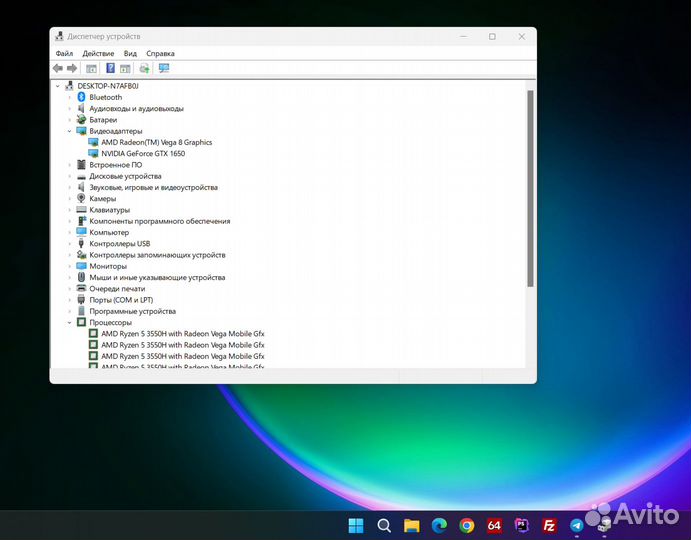The height and width of the screenshot is (540, 691).
Task: Collapse the Видеоадаптеры category
Action: point(70,131)
